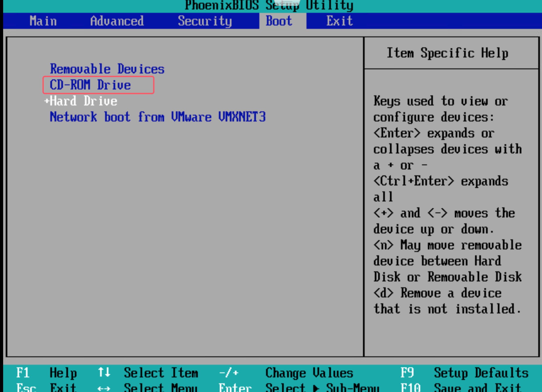
Task: Select Network boot from VMware VMXNET3
Action: (158, 117)
